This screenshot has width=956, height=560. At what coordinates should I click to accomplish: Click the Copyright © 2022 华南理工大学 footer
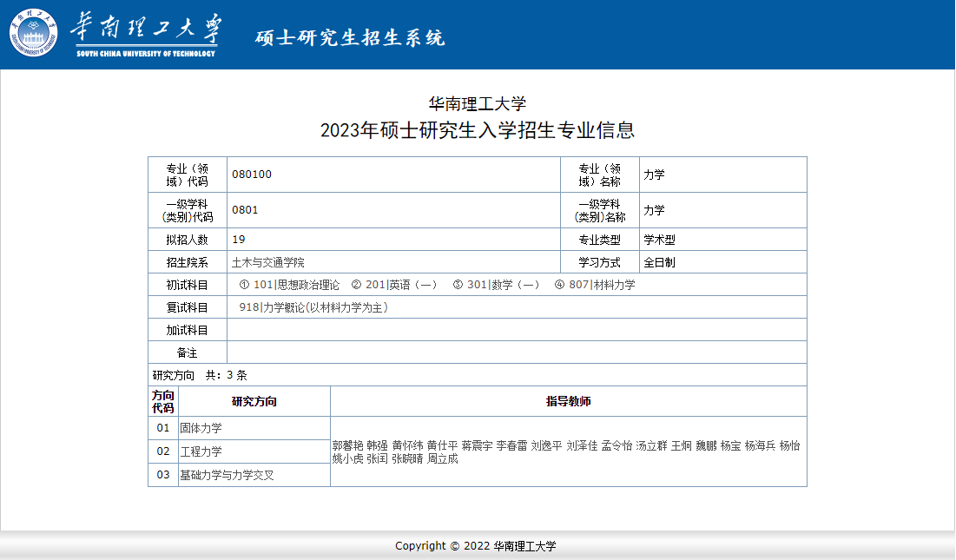(476, 546)
